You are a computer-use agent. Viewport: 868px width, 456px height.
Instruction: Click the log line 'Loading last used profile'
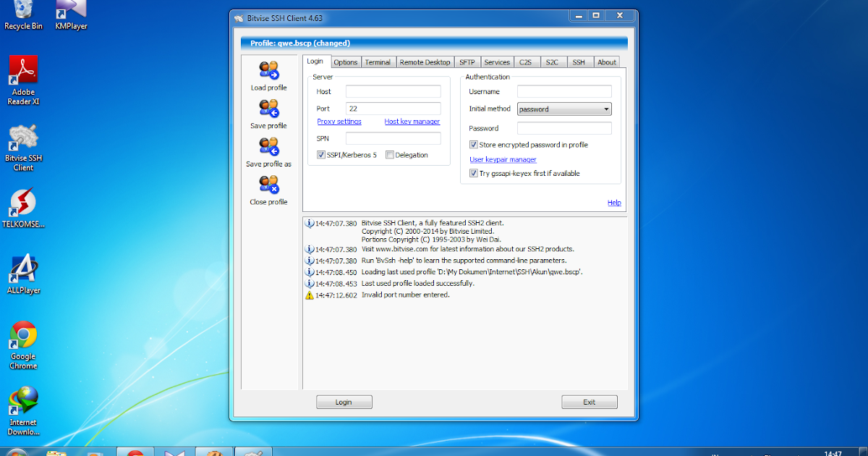(472, 272)
